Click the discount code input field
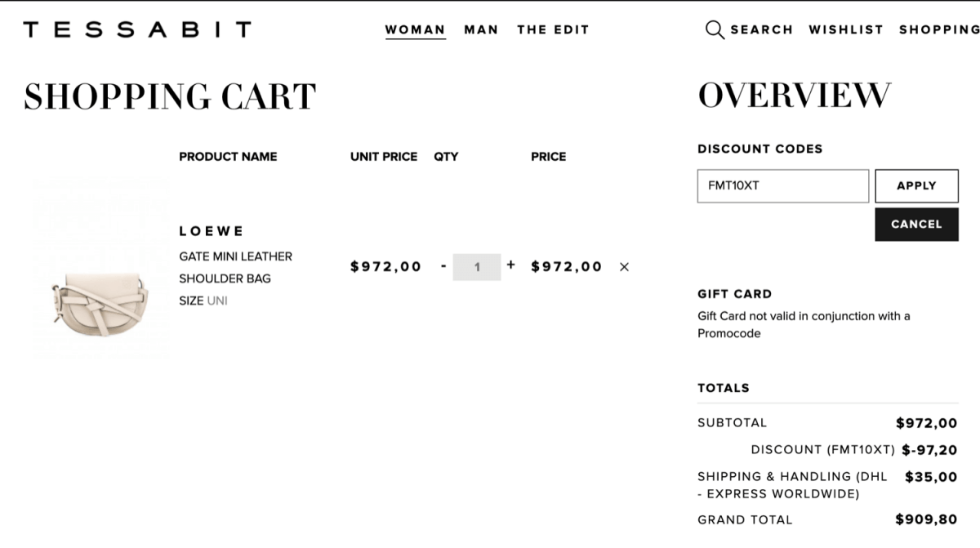The image size is (980, 548). pyautogui.click(x=783, y=186)
